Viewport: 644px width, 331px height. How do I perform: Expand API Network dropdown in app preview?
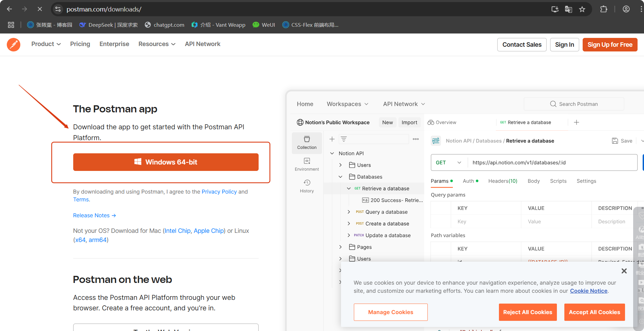click(404, 104)
